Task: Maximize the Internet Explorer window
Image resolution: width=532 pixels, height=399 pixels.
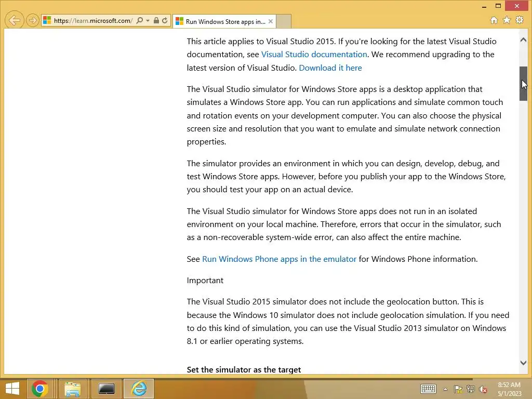Action: 498,6
